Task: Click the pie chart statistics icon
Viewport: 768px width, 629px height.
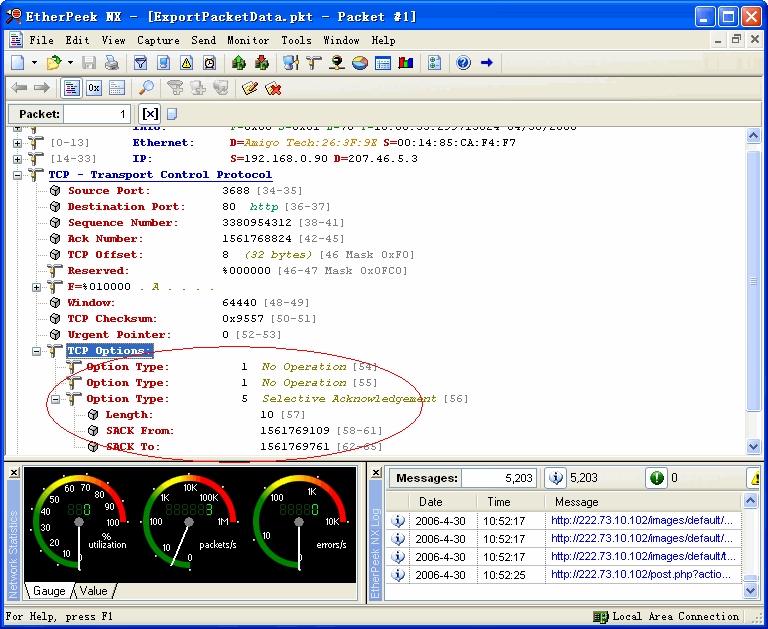Action: tap(360, 63)
